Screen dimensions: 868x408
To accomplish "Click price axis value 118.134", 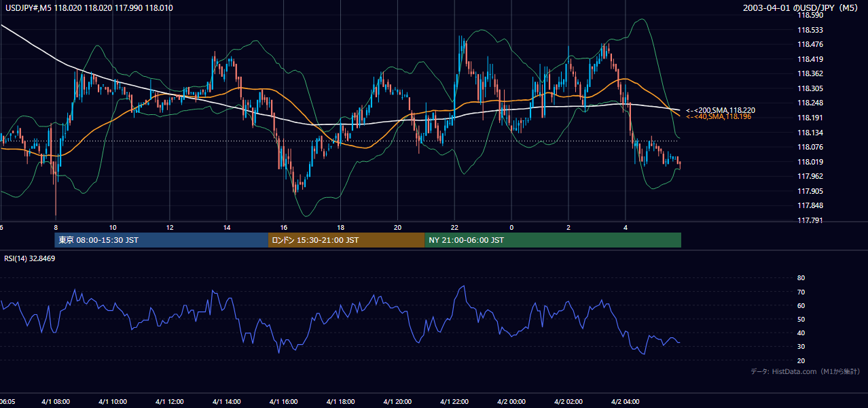I will click(810, 133).
